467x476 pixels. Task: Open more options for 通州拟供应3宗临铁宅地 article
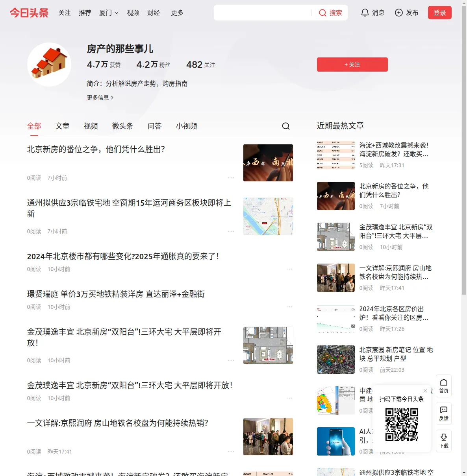click(231, 231)
